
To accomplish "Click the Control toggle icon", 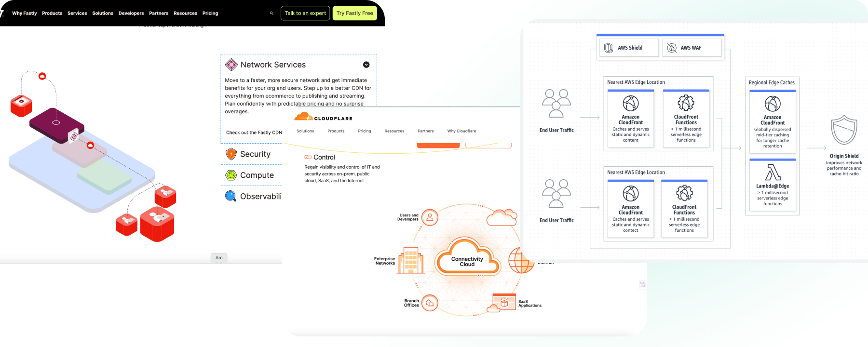I will [308, 157].
